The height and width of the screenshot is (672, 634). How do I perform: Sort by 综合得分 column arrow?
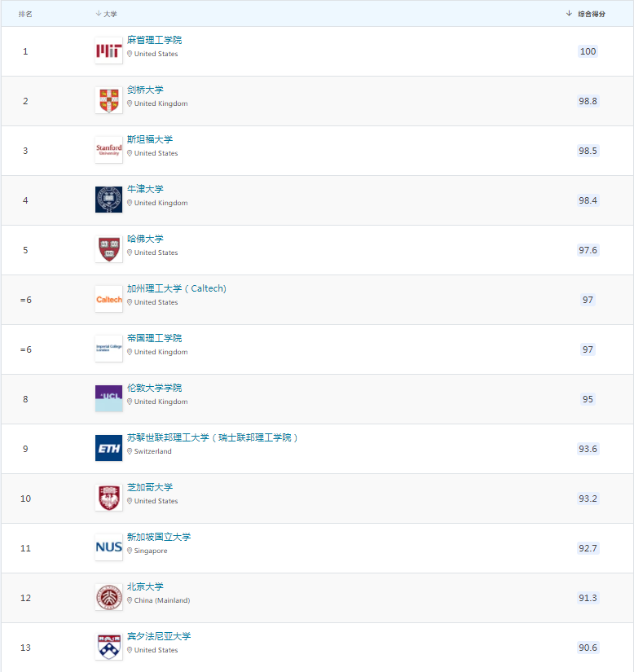569,14
